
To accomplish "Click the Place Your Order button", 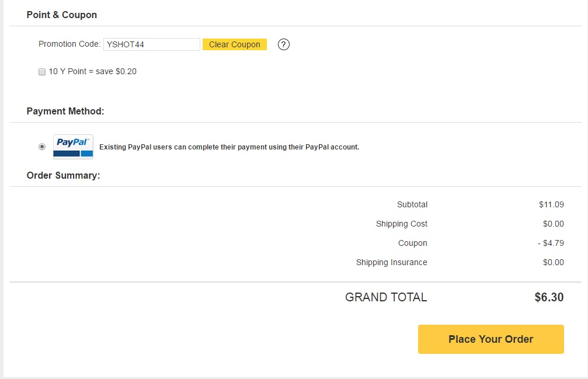I will 490,339.
